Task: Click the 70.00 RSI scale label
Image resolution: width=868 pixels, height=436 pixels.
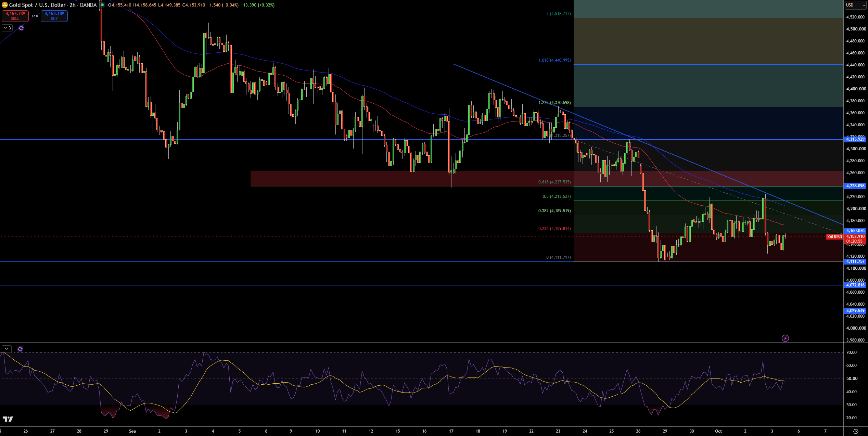Action: (851, 352)
